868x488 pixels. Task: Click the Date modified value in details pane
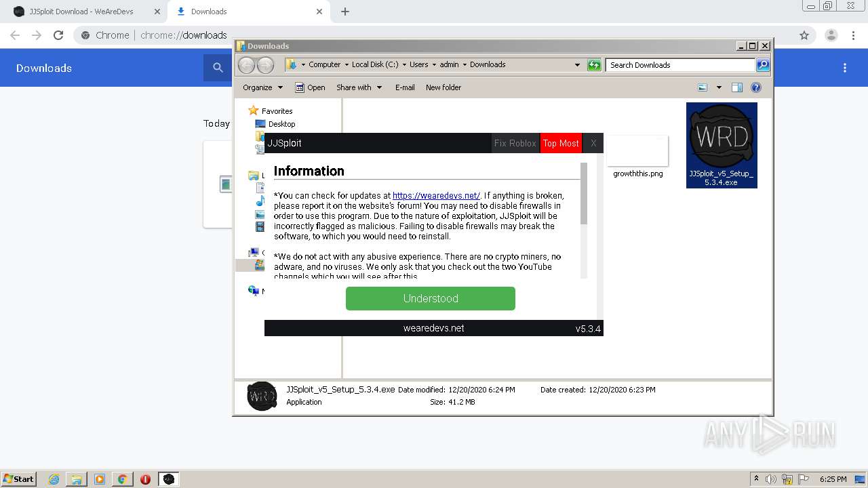pyautogui.click(x=481, y=390)
